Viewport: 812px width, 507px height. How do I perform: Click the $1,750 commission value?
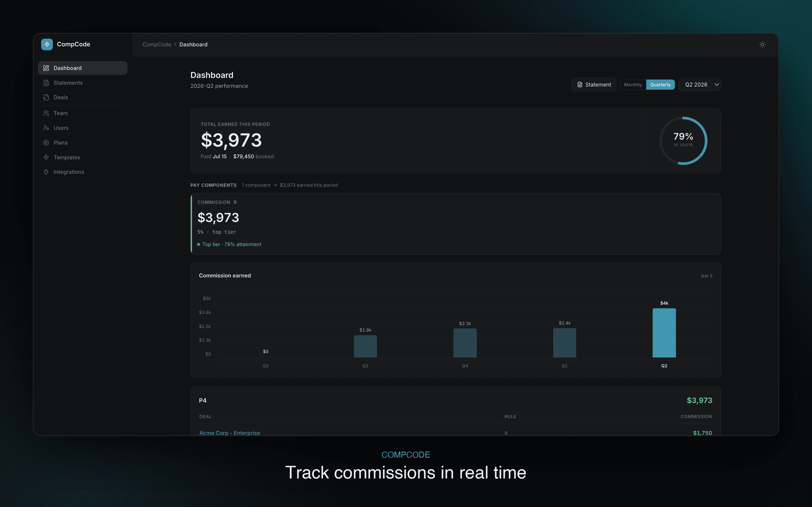click(x=702, y=433)
